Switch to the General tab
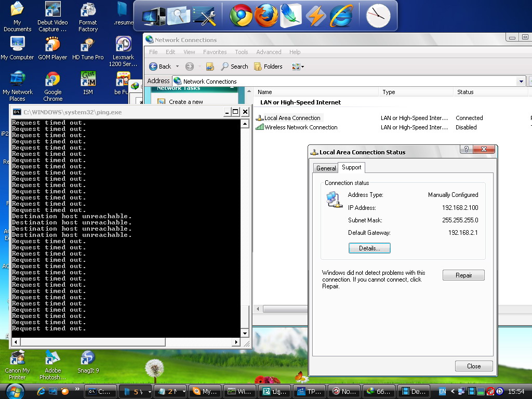Viewport: 532px width, 399px height. (326, 168)
